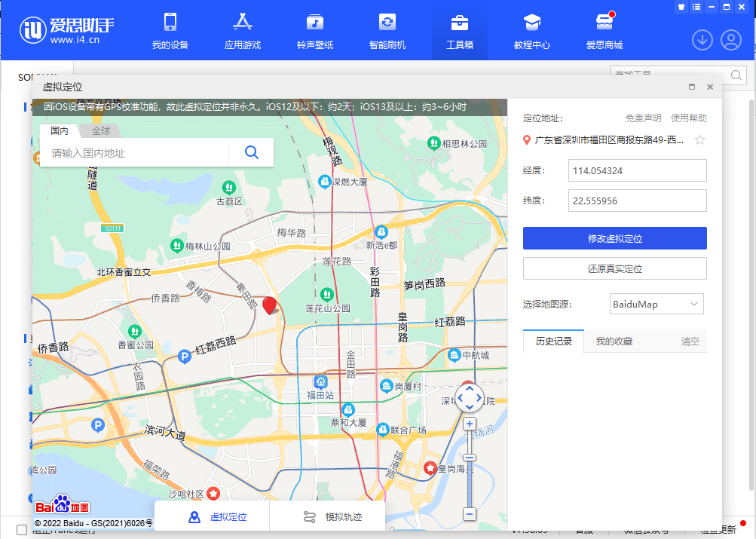Open the 教程中心 tutorial center

(x=532, y=31)
